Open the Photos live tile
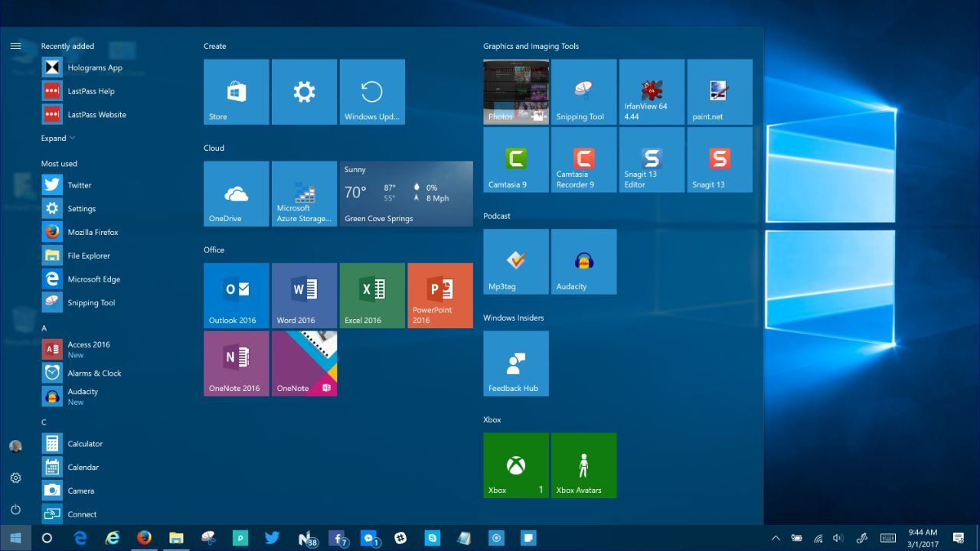Screen dimensions: 980x551 click(x=516, y=92)
